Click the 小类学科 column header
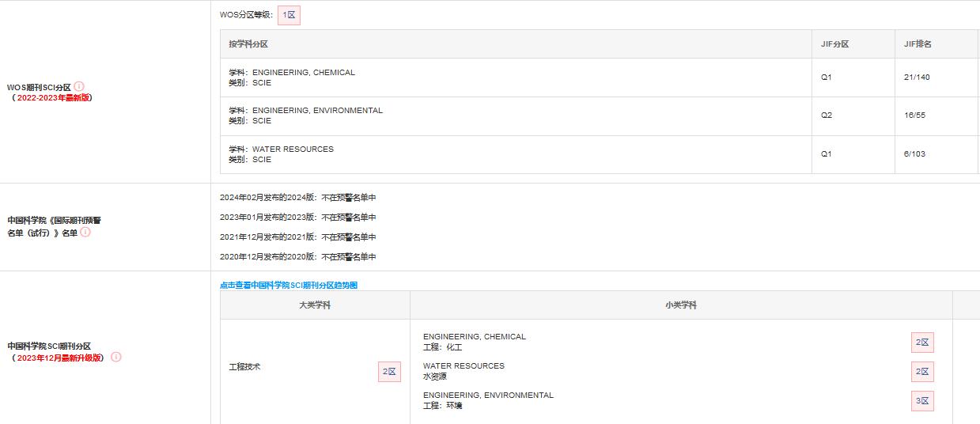The image size is (980, 424). tap(681, 305)
